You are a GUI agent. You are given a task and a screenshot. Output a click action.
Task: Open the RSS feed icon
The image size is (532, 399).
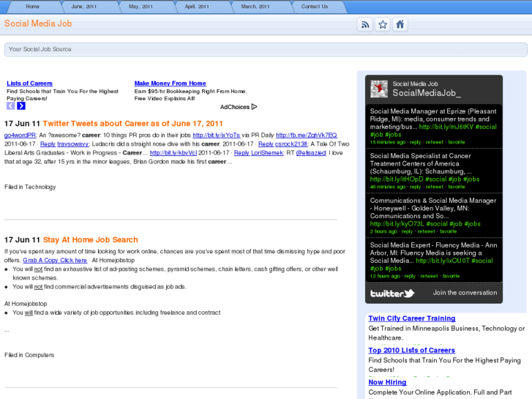click(365, 25)
